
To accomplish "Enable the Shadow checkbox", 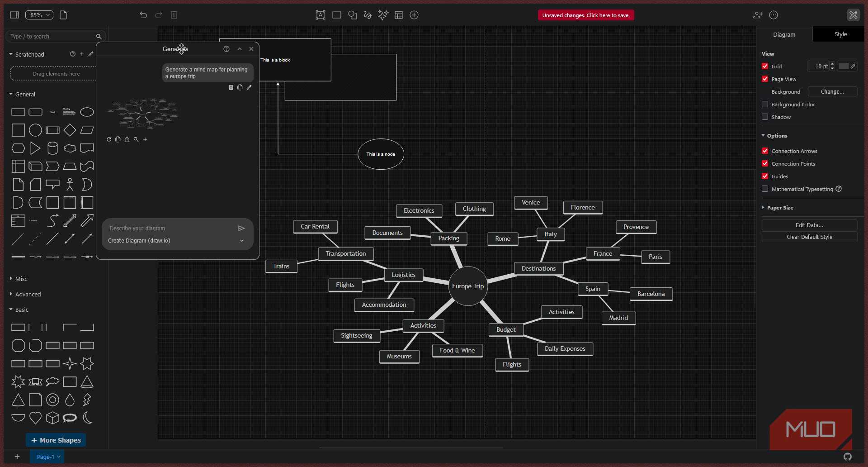I will pos(765,117).
